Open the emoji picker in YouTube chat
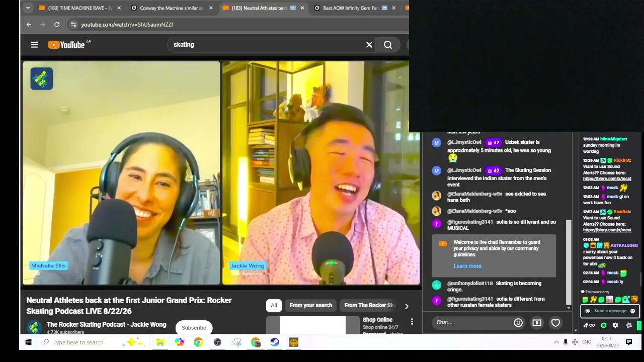The width and height of the screenshot is (644, 362). (x=518, y=323)
